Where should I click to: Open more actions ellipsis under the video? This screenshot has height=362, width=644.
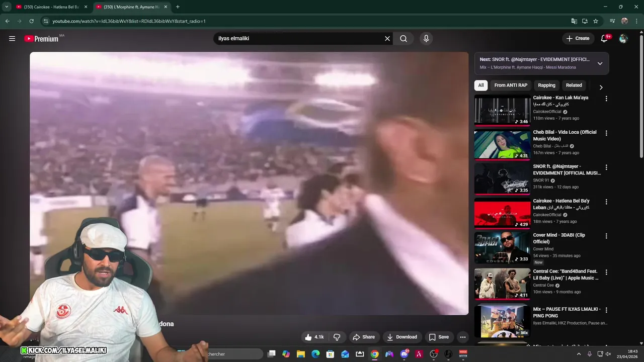463,337
